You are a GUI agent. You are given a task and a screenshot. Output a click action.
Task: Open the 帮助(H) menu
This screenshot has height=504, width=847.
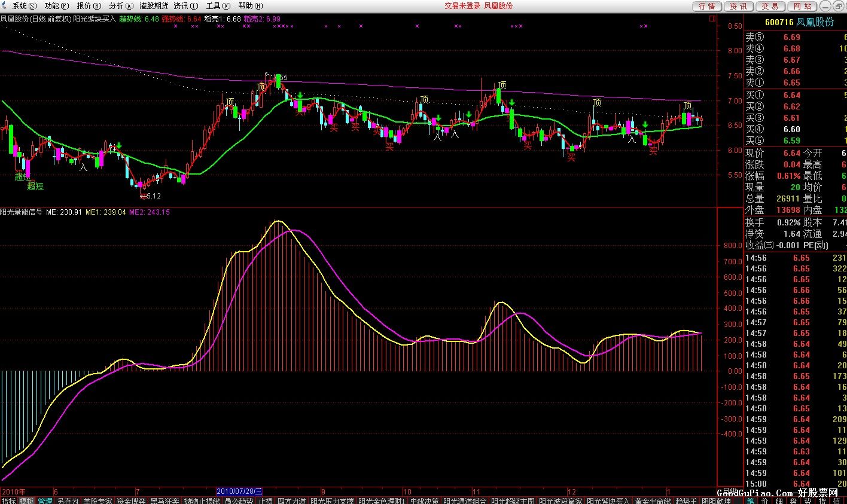click(250, 5)
